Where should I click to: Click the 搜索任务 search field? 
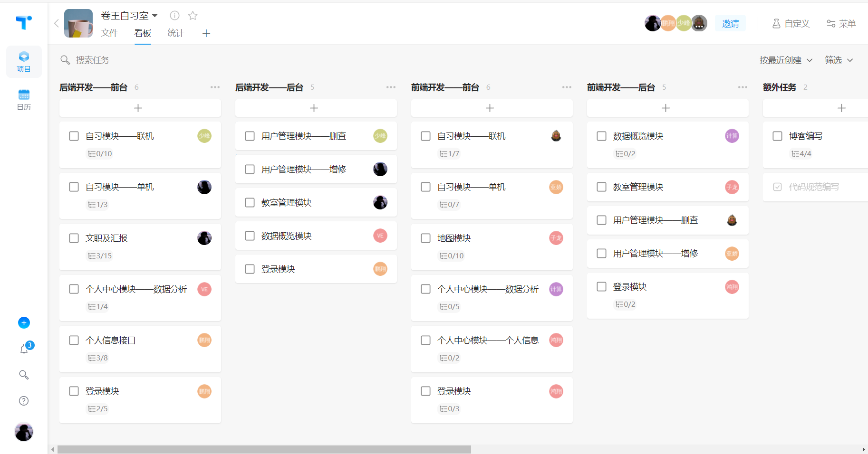coord(93,60)
